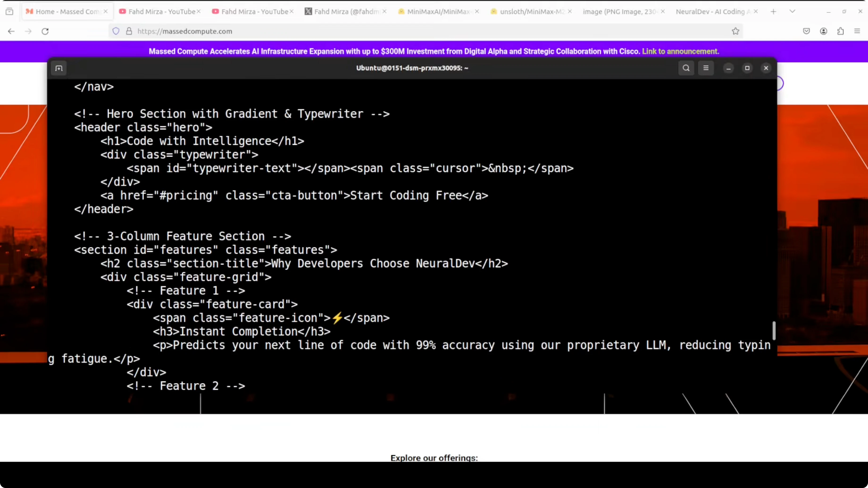Close the image PNG tab
The width and height of the screenshot is (868, 488).
tap(663, 11)
